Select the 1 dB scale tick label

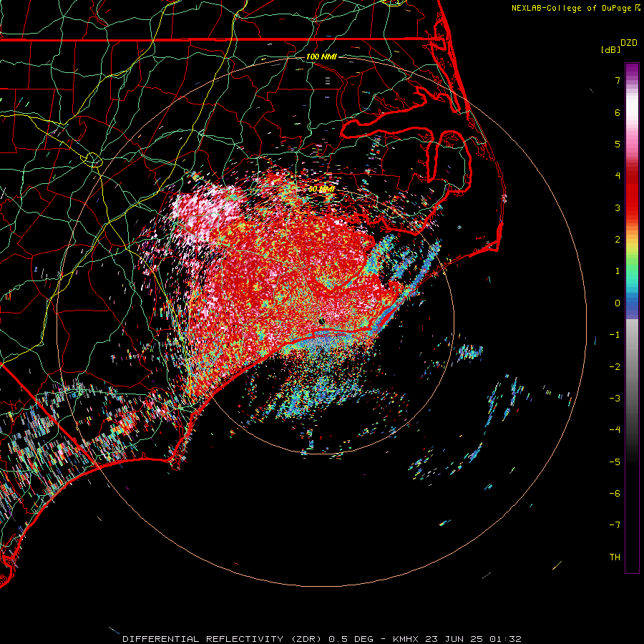618,271
